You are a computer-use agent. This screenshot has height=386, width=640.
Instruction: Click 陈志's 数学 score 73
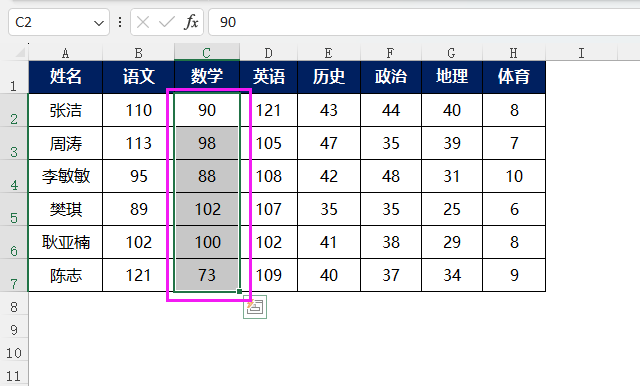[207, 275]
